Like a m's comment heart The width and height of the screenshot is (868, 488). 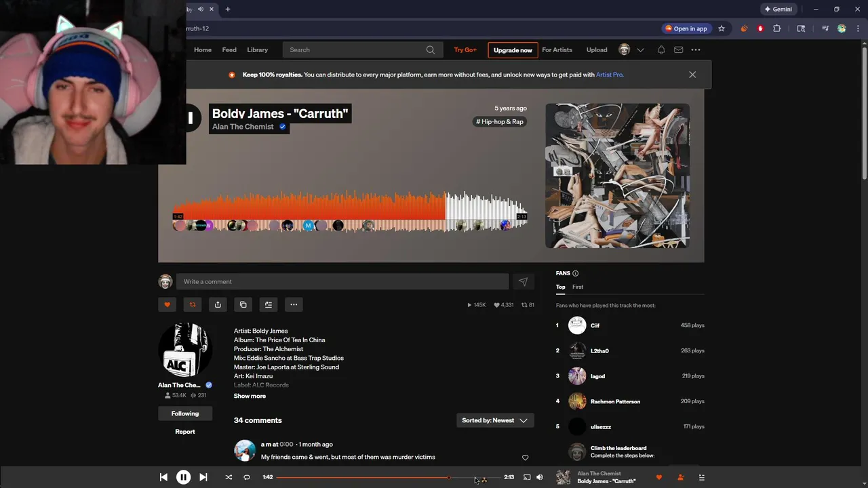(525, 457)
